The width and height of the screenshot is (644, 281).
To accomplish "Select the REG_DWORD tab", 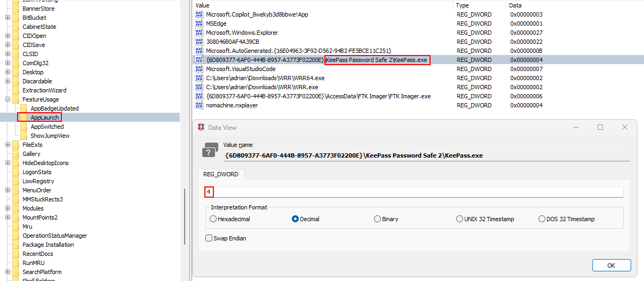I will coord(221,174).
